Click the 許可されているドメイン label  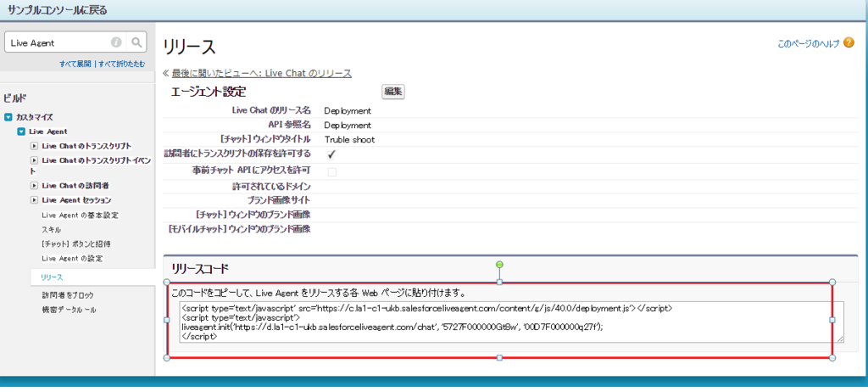pos(271,187)
